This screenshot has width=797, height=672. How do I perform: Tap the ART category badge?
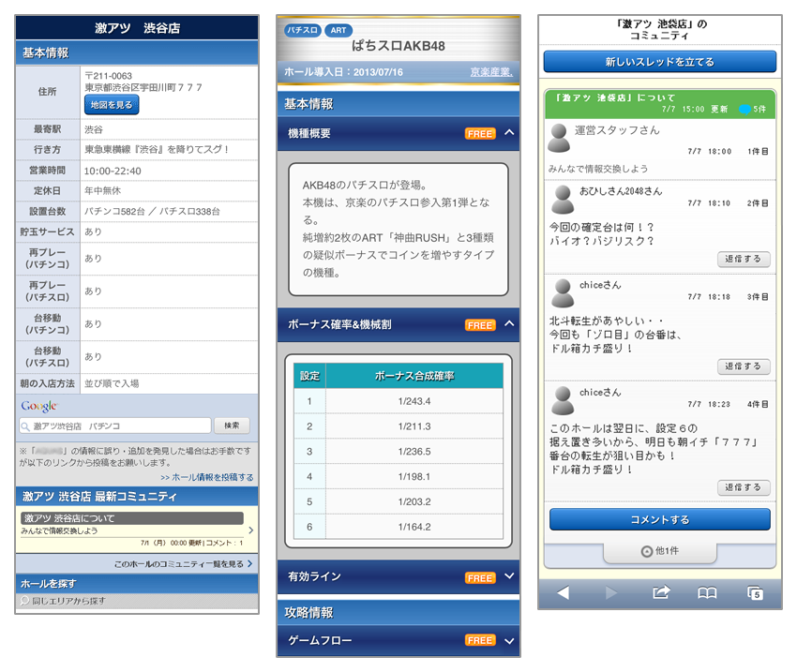click(338, 30)
